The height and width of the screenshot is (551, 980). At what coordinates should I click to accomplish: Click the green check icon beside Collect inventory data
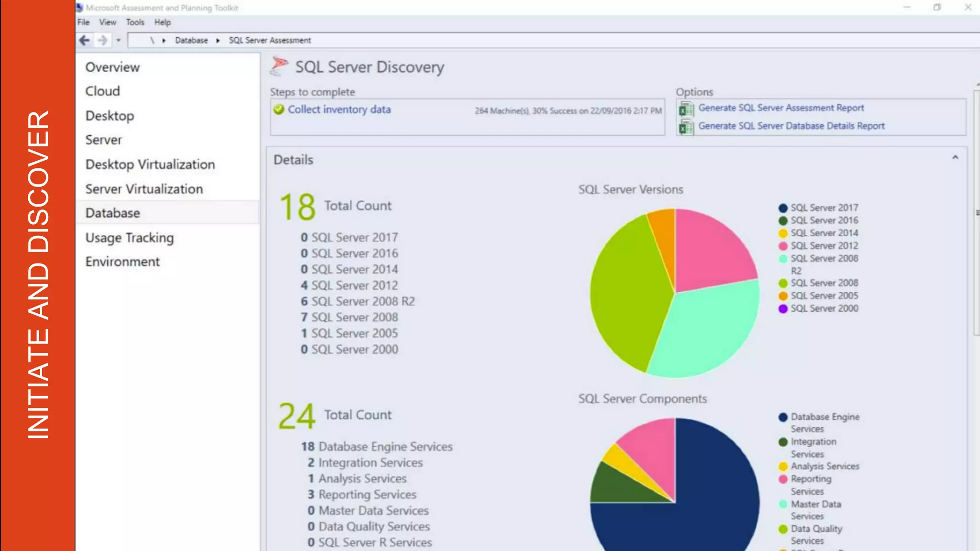pos(278,110)
